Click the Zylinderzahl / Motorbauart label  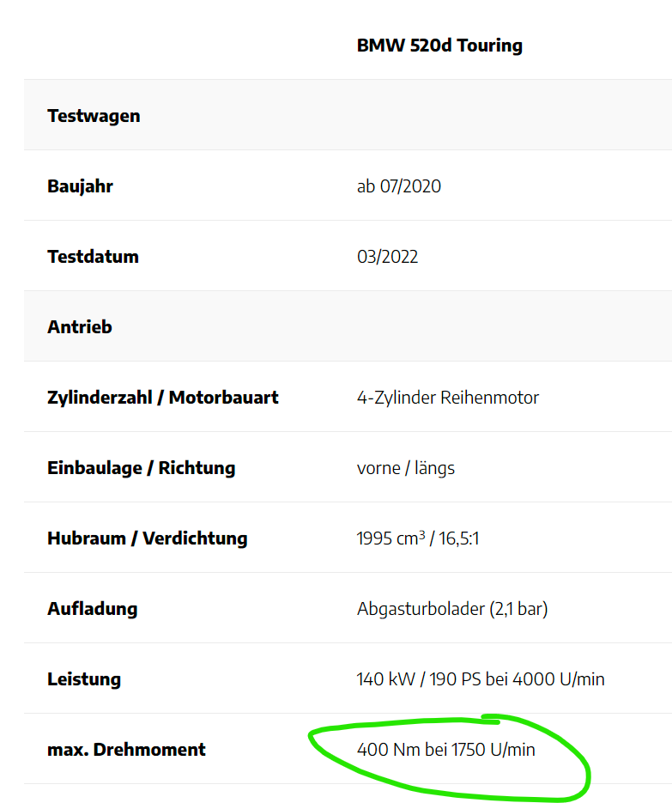tap(163, 398)
